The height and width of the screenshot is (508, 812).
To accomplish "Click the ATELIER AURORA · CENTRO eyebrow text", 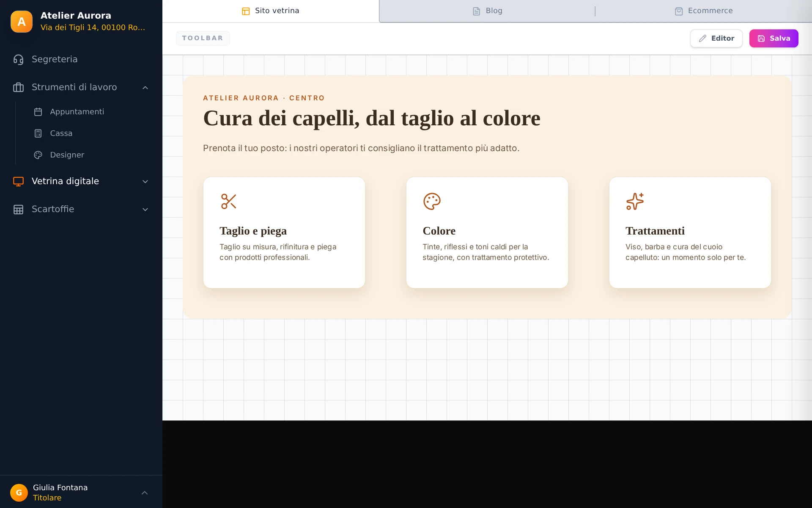I will pyautogui.click(x=264, y=98).
